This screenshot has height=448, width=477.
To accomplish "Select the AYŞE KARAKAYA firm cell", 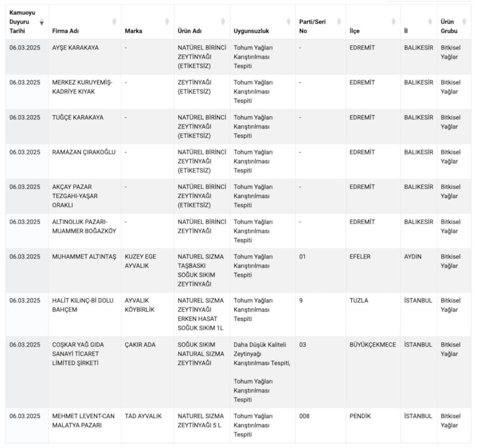I will point(76,48).
